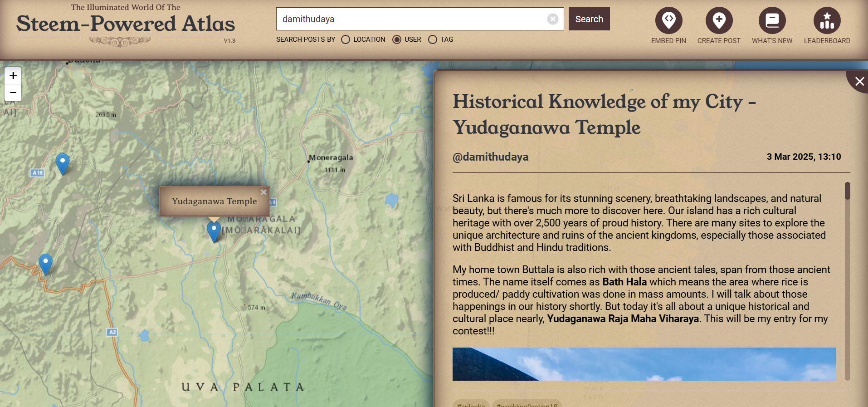Select the map pin near A16 road
The image size is (868, 407).
pyautogui.click(x=63, y=164)
